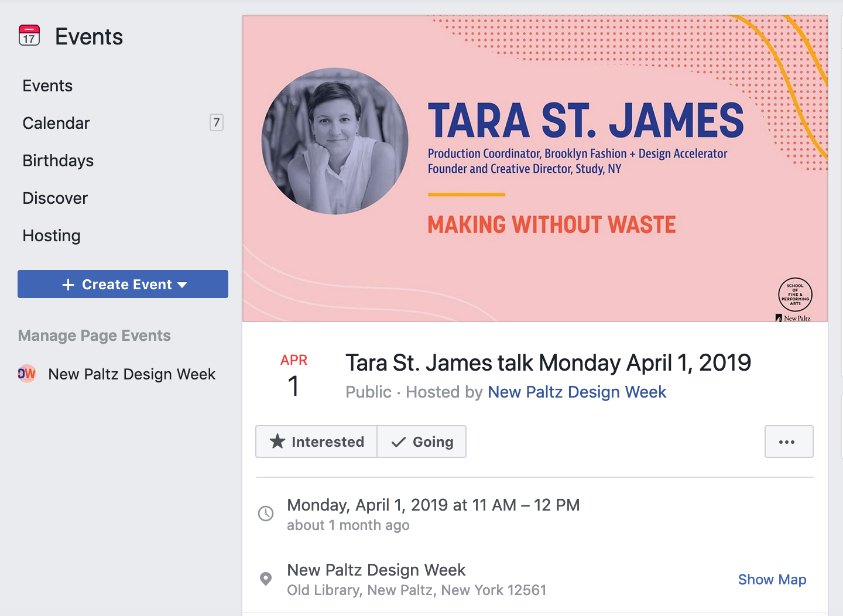Open the more options ellipsis menu
The image size is (843, 616).
[x=789, y=442]
